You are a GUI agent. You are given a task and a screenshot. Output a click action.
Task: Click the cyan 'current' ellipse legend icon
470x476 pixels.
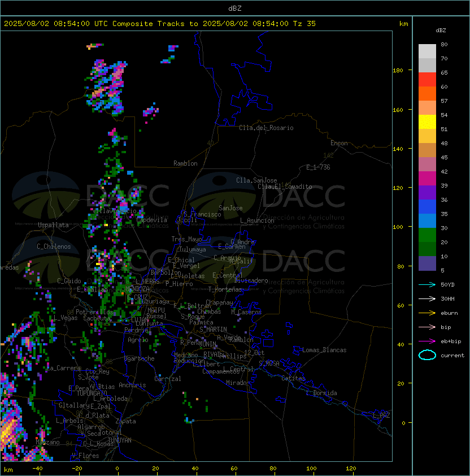(427, 355)
